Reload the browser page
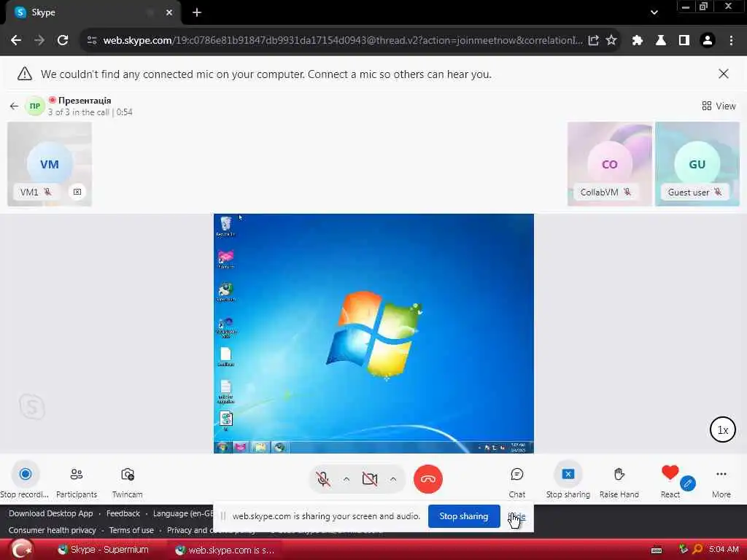This screenshot has height=560, width=747. point(63,41)
